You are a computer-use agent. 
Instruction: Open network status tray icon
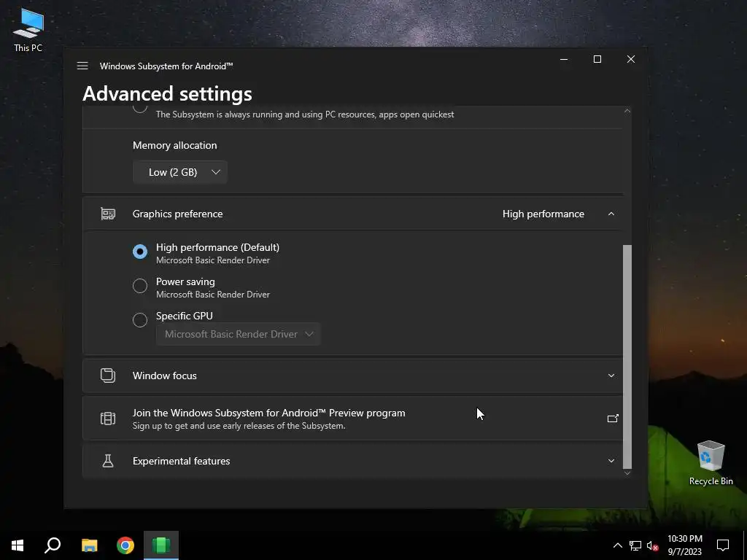(635, 545)
